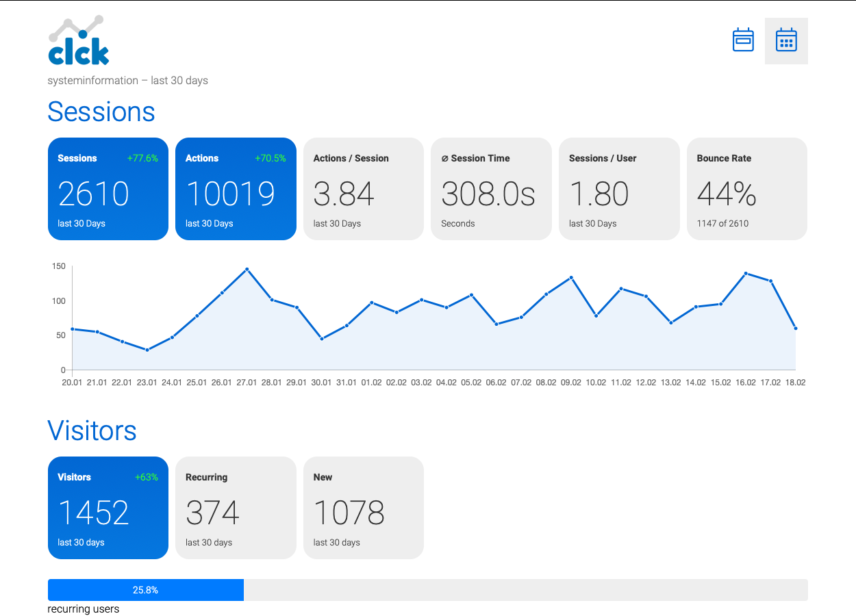
Task: Select the lowest chart point at 23.01
Action: [x=147, y=350]
